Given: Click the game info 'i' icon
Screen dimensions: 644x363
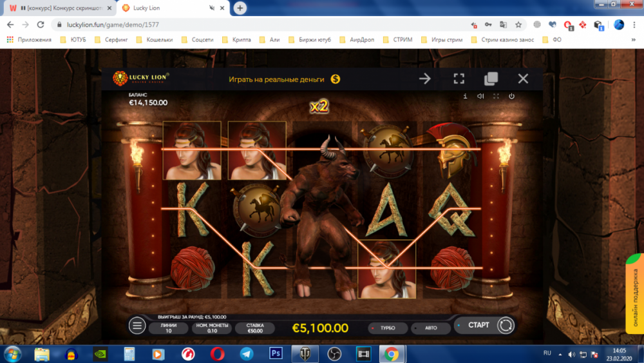Looking at the screenshot, I should [465, 96].
